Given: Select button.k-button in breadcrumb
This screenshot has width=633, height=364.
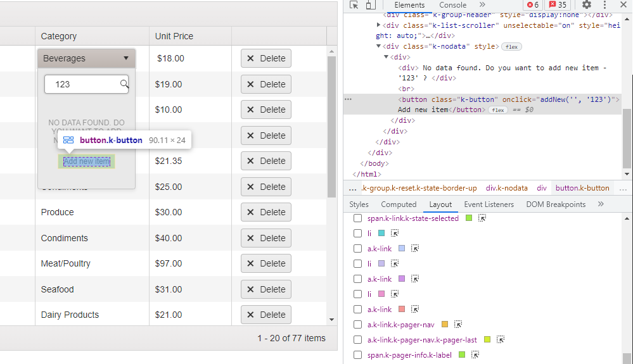Looking at the screenshot, I should point(582,188).
